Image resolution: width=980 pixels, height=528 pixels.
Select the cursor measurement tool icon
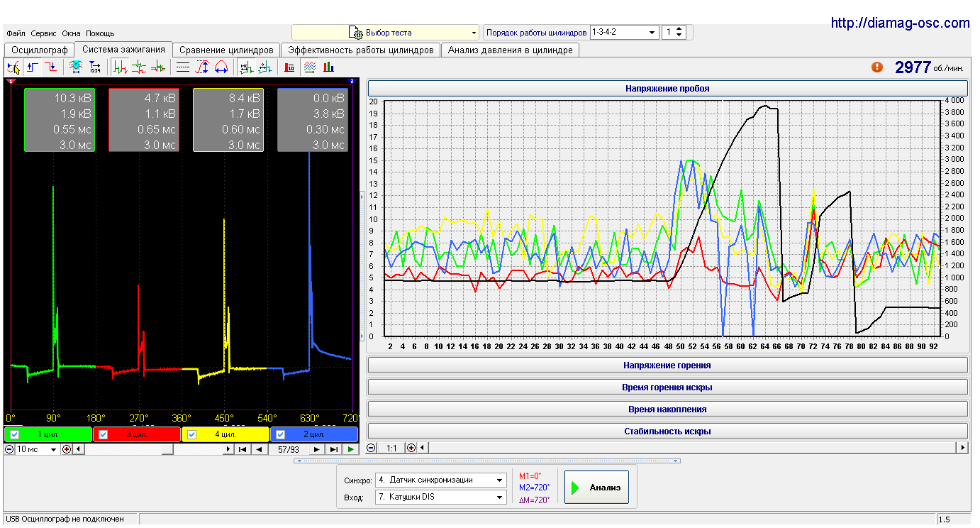[x=13, y=67]
